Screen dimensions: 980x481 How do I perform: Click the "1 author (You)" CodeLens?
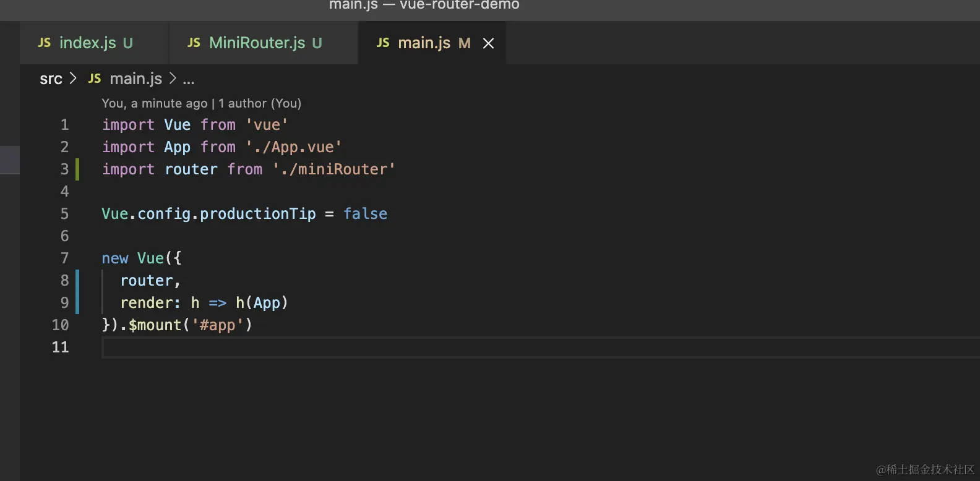click(260, 103)
